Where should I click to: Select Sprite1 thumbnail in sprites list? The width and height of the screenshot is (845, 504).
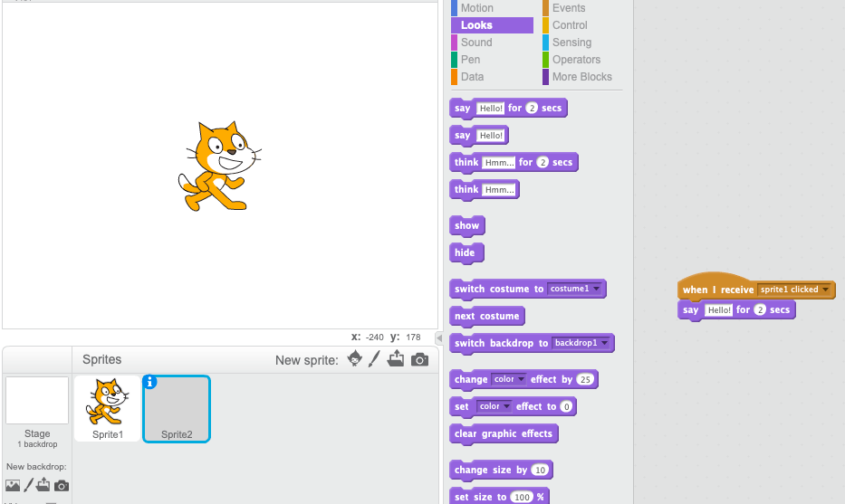click(107, 409)
